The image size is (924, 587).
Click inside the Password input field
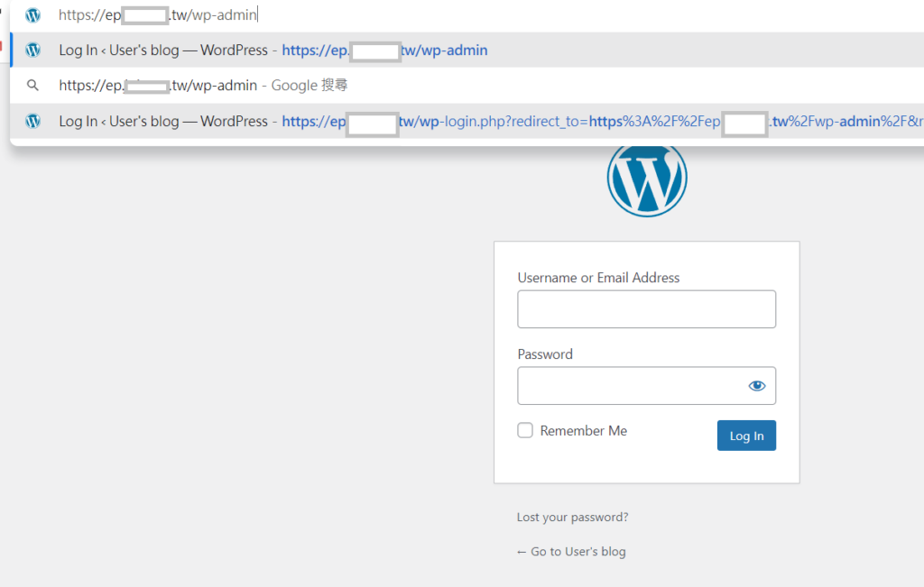pyautogui.click(x=630, y=386)
